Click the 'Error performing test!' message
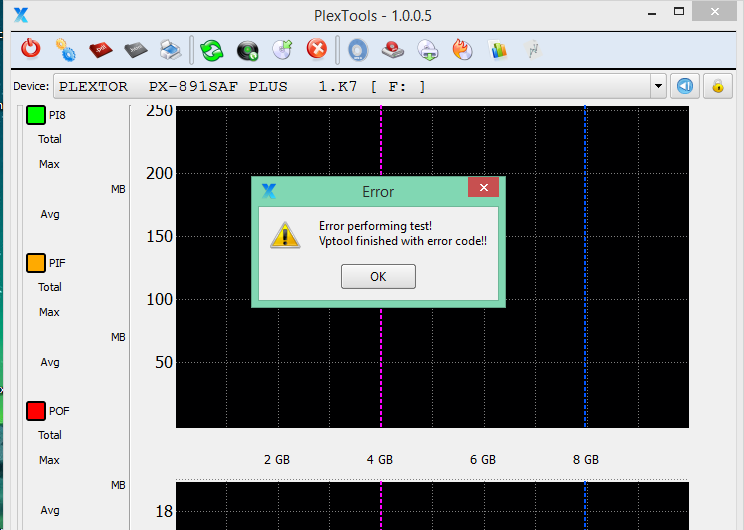Viewport: 744px width, 530px height. coord(375,226)
